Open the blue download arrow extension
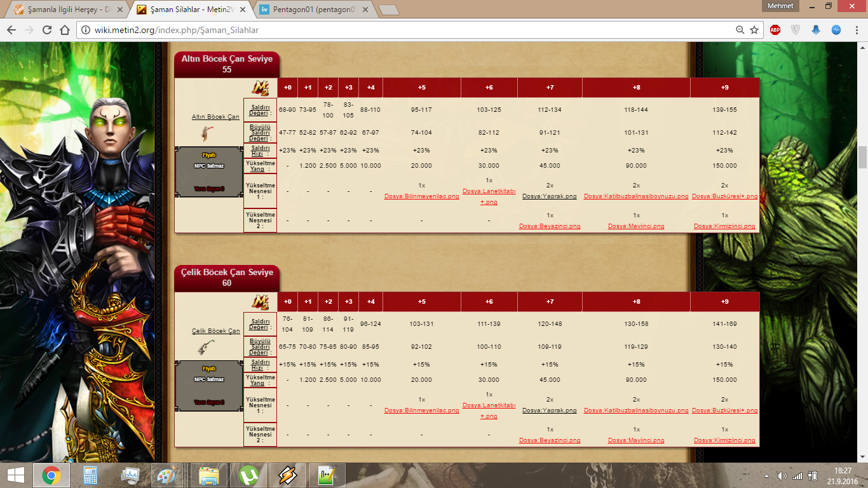868x488 pixels. click(x=816, y=30)
